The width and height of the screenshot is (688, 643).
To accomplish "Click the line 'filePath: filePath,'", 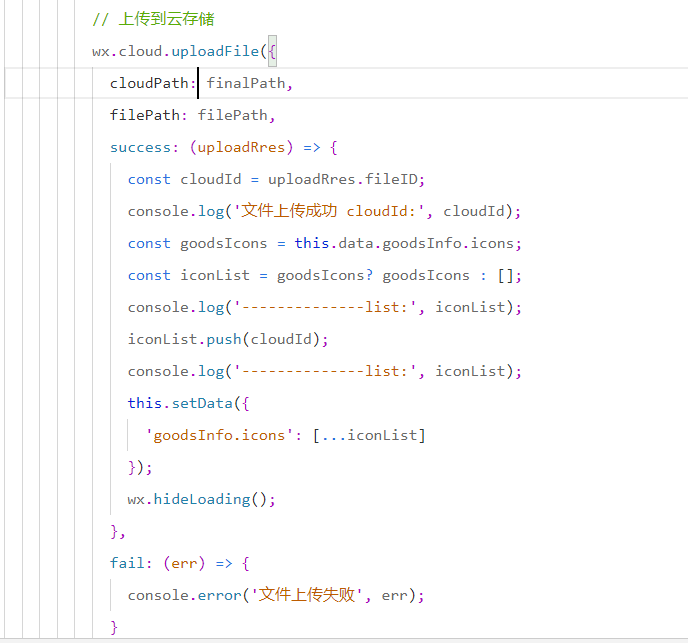I will (192, 115).
